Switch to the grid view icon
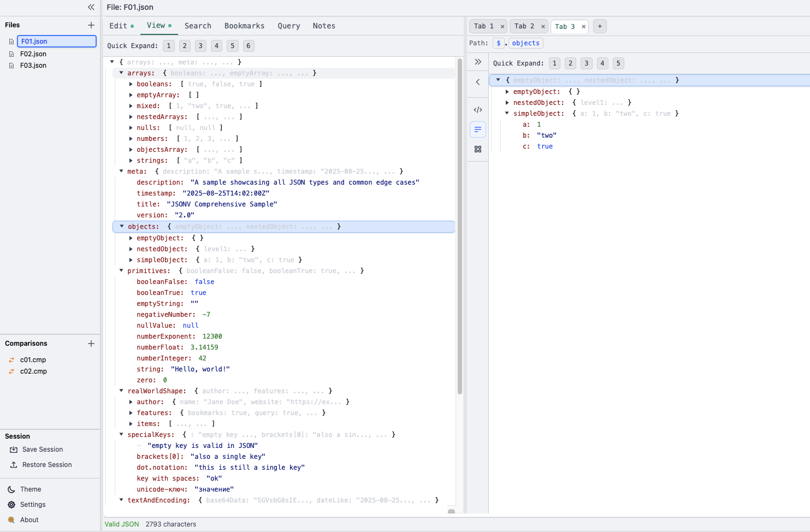Screen dimensions: 810x532 coord(477,149)
